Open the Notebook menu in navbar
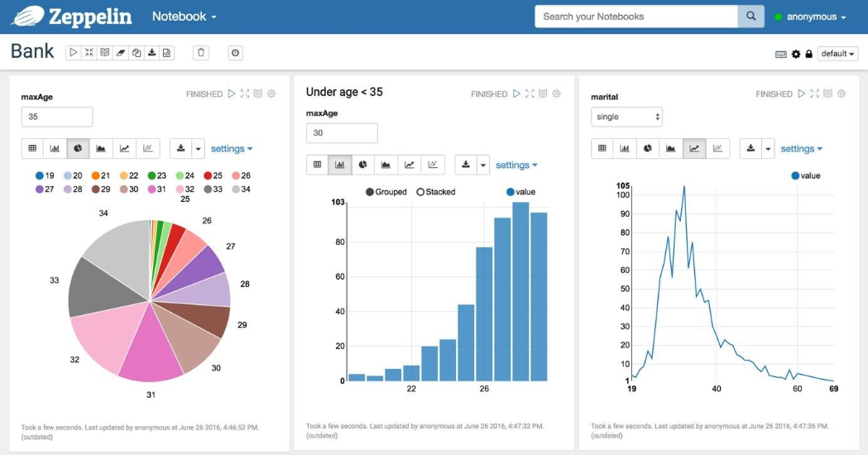 pos(185,17)
